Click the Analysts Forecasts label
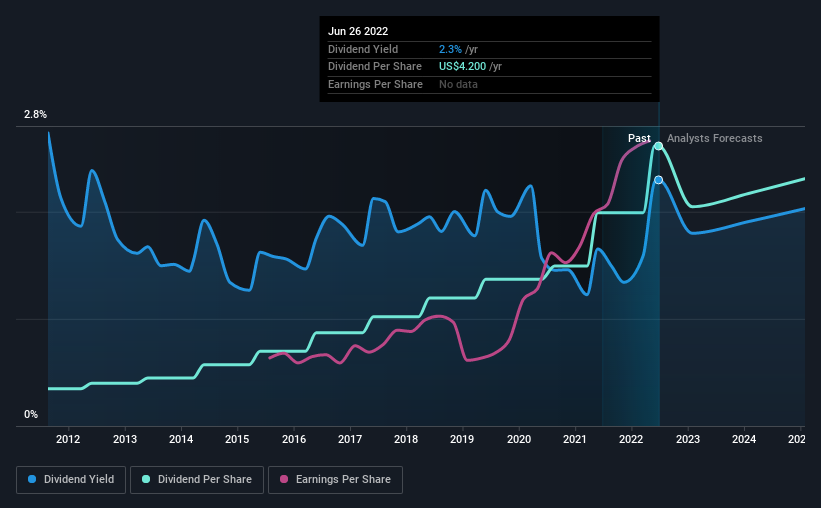821x508 pixels. (x=714, y=138)
